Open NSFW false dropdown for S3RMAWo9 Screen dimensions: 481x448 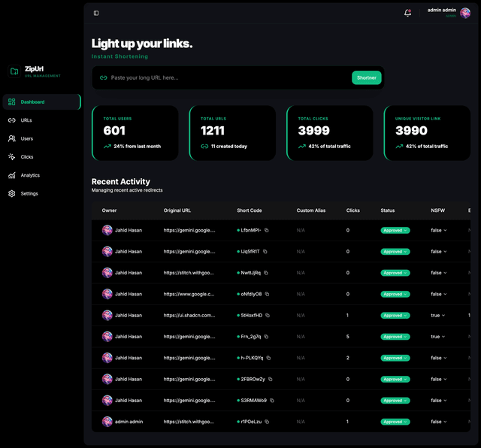pyautogui.click(x=439, y=401)
